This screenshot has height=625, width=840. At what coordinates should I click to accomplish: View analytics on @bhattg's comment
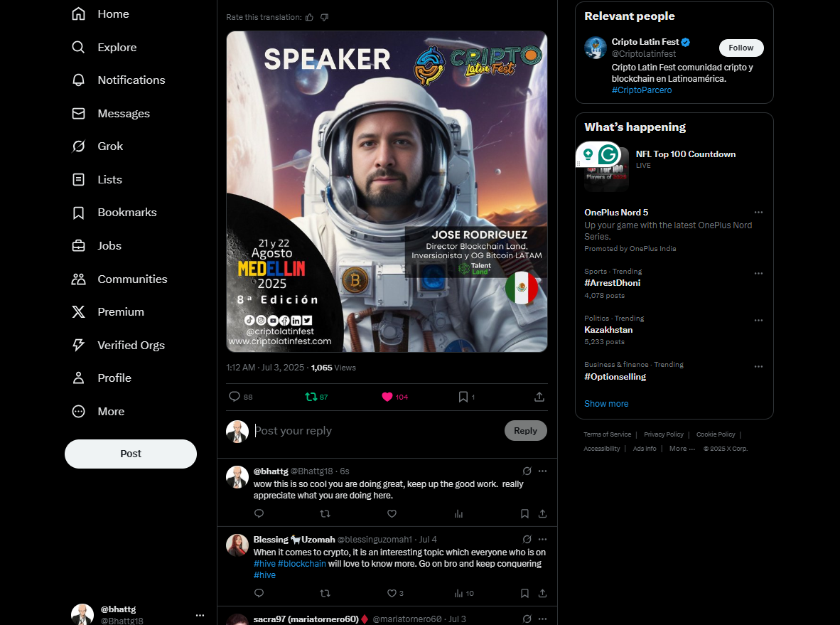point(458,513)
